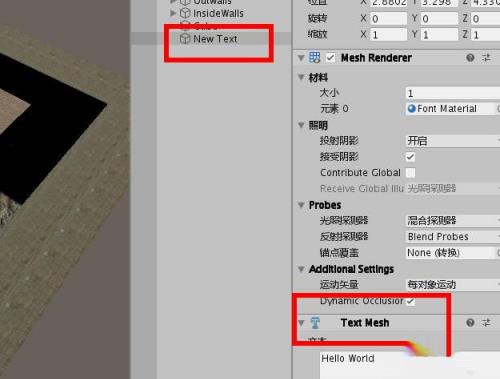This screenshot has width=500, height=379.
Task: Open Mesh Renderer preset settings icon
Action: pyautogui.click(x=486, y=58)
